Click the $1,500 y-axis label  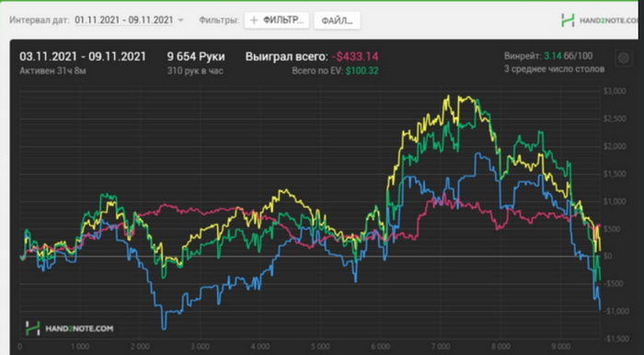(x=615, y=174)
